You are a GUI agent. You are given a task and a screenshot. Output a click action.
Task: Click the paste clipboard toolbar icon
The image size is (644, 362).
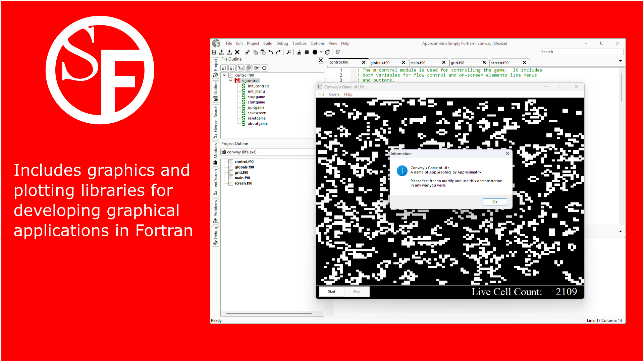click(x=263, y=52)
